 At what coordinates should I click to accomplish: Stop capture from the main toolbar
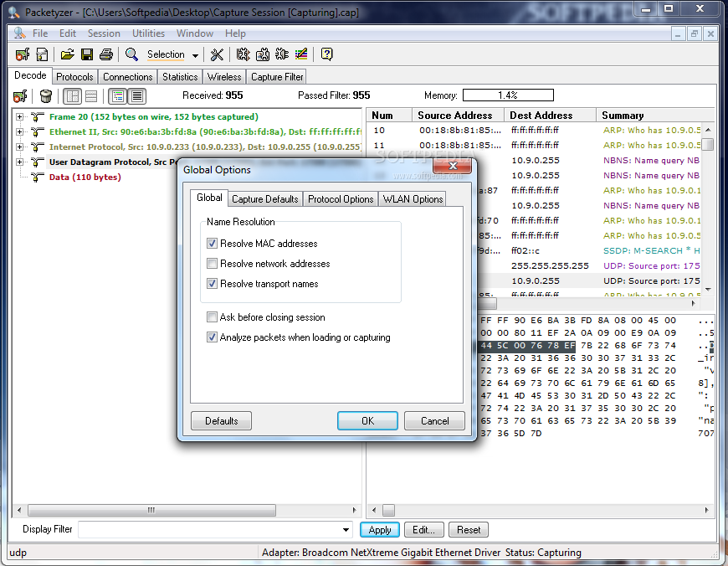pyautogui.click(x=22, y=54)
